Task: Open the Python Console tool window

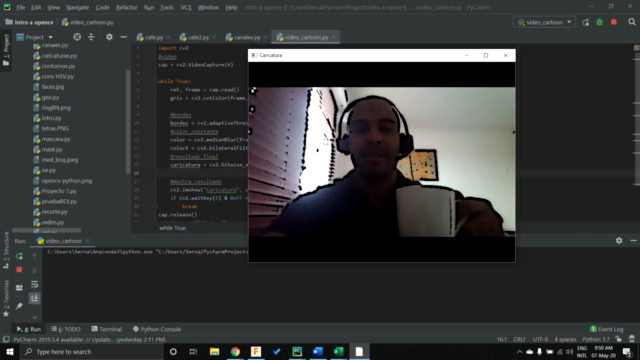Action: [157, 329]
